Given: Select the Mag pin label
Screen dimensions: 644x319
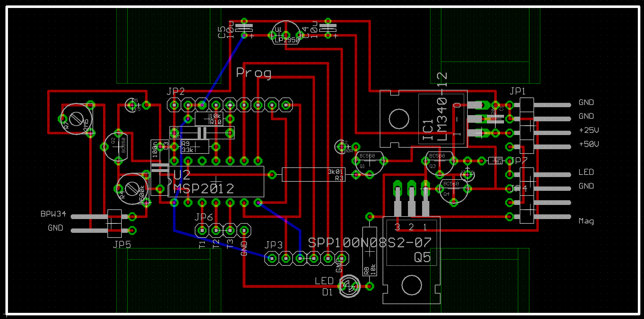Looking at the screenshot, I should (x=586, y=221).
